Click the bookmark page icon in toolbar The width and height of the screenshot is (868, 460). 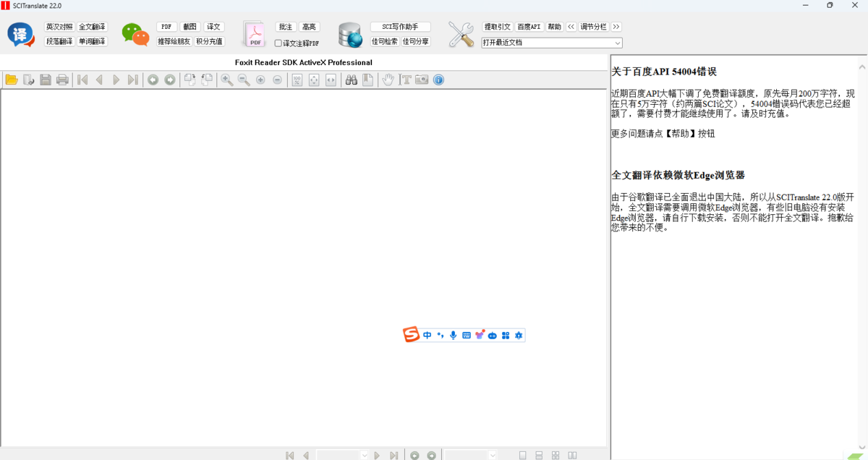(368, 80)
